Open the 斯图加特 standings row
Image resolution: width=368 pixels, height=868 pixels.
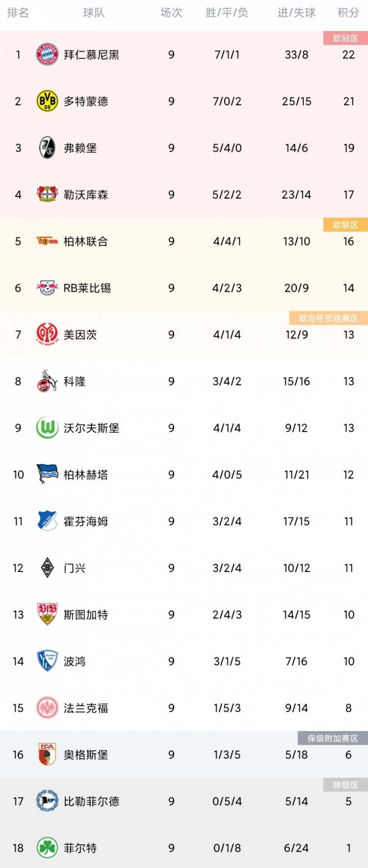[184, 615]
